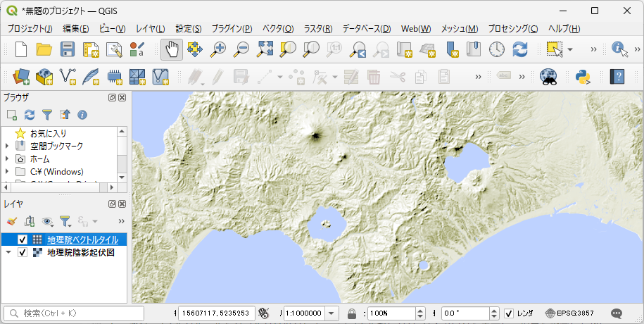Create a new project with the blank page icon
644x324 pixels.
pyautogui.click(x=20, y=49)
